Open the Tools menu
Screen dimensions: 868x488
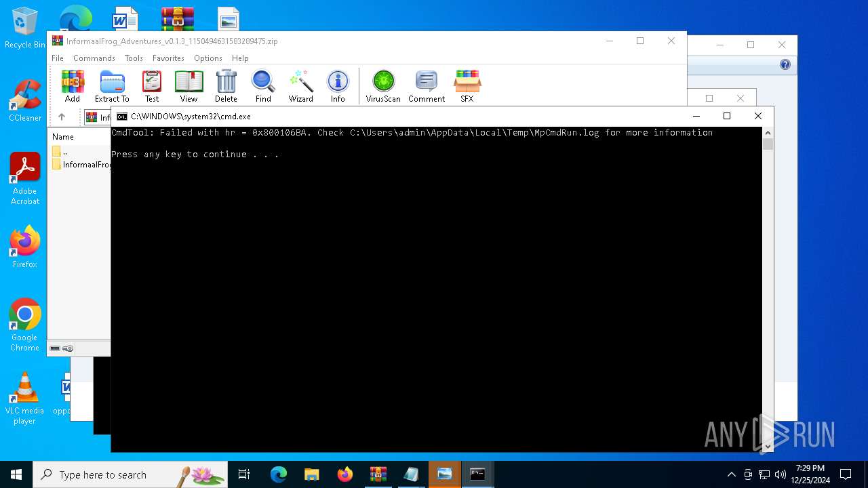(x=134, y=58)
